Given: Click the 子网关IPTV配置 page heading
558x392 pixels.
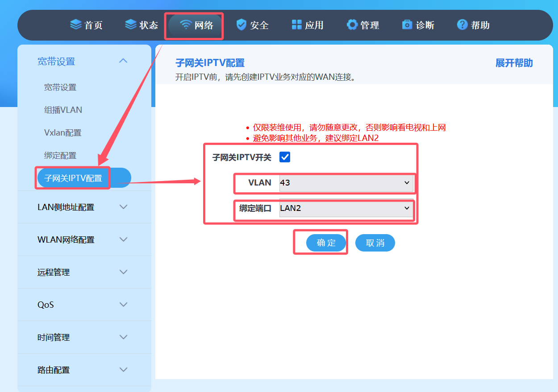Looking at the screenshot, I should 210,63.
